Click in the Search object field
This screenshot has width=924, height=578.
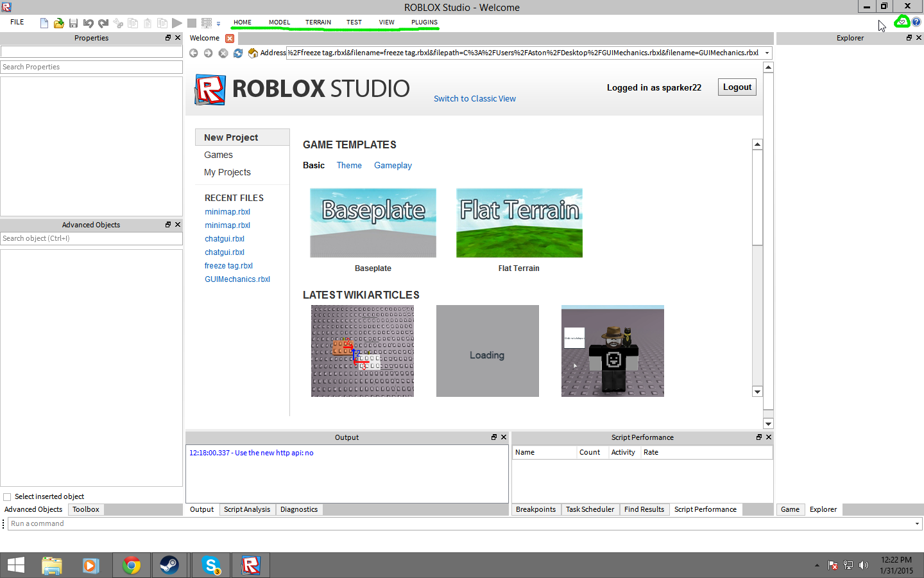(92, 238)
